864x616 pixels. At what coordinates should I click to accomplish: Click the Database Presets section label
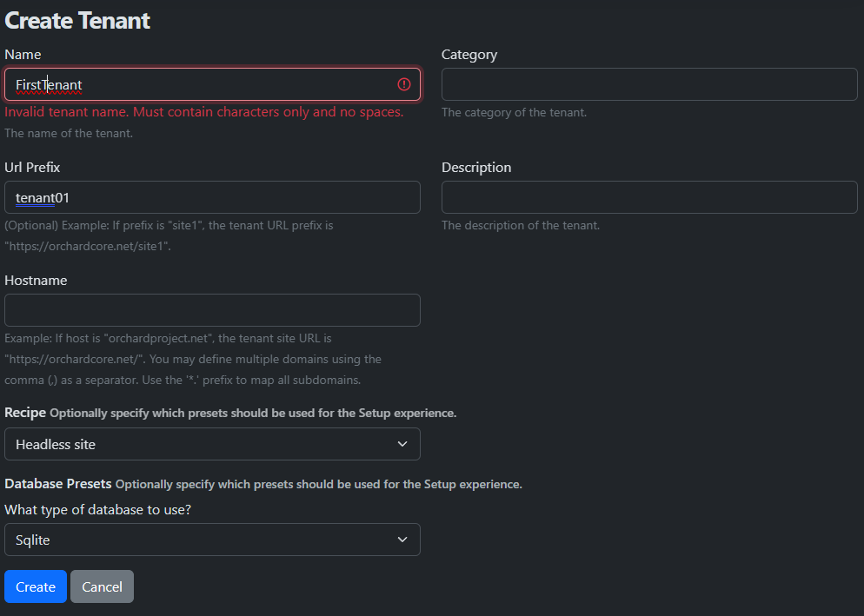pos(58,484)
